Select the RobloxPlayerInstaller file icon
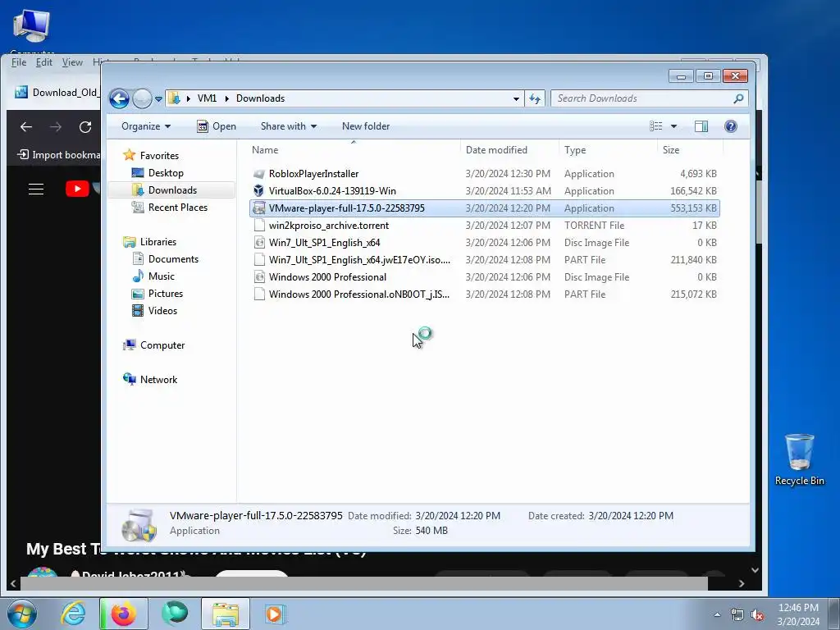Image resolution: width=840 pixels, height=630 pixels. tap(259, 174)
